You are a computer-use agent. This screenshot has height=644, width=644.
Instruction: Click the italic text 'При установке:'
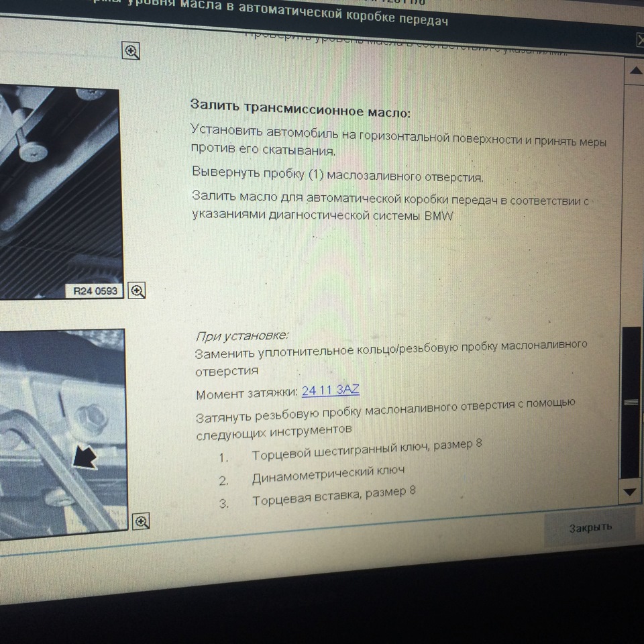(x=242, y=336)
